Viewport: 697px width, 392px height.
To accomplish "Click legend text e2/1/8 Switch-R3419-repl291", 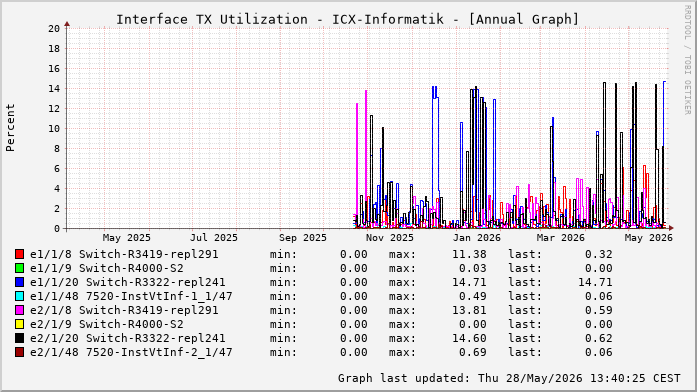I will pos(124,310).
